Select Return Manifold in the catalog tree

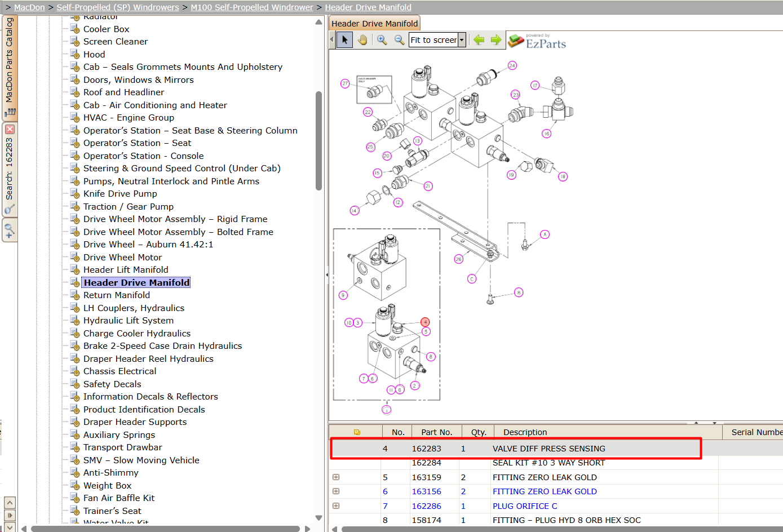pyautogui.click(x=117, y=295)
